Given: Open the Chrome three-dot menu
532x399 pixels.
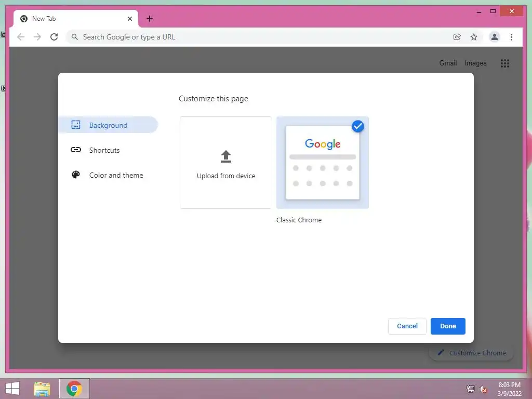Looking at the screenshot, I should 511,37.
